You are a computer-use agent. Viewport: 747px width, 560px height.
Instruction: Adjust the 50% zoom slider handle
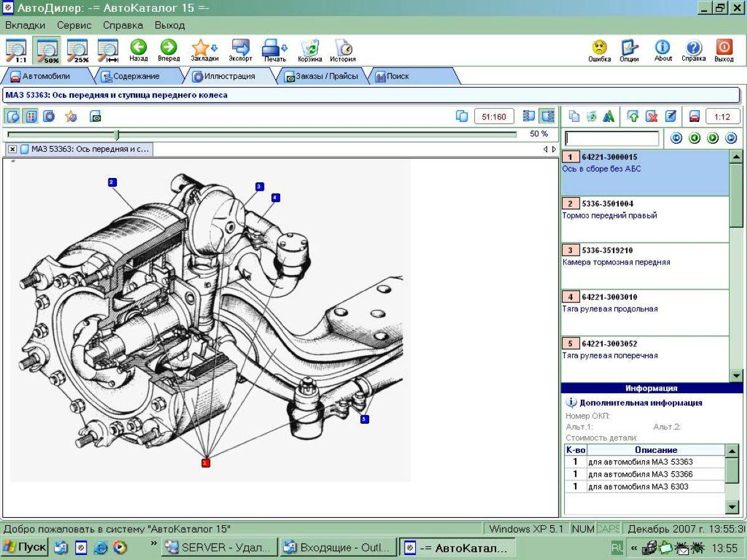[116, 134]
